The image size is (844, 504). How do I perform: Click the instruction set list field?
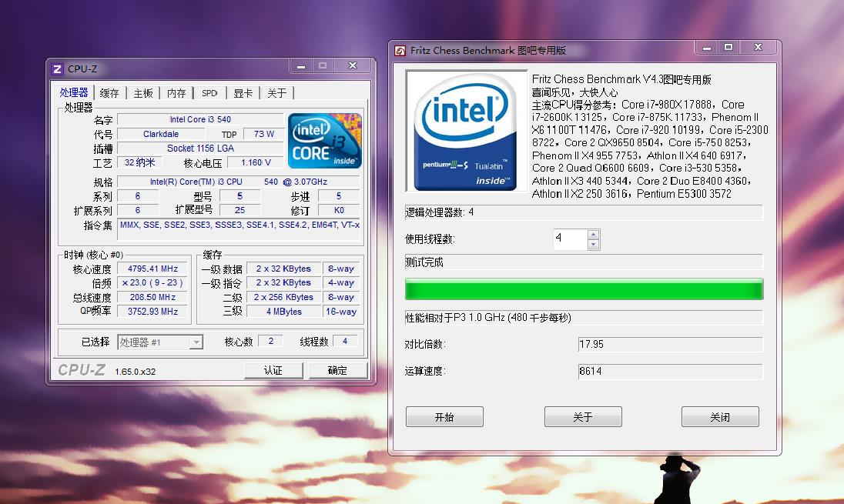[x=239, y=229]
